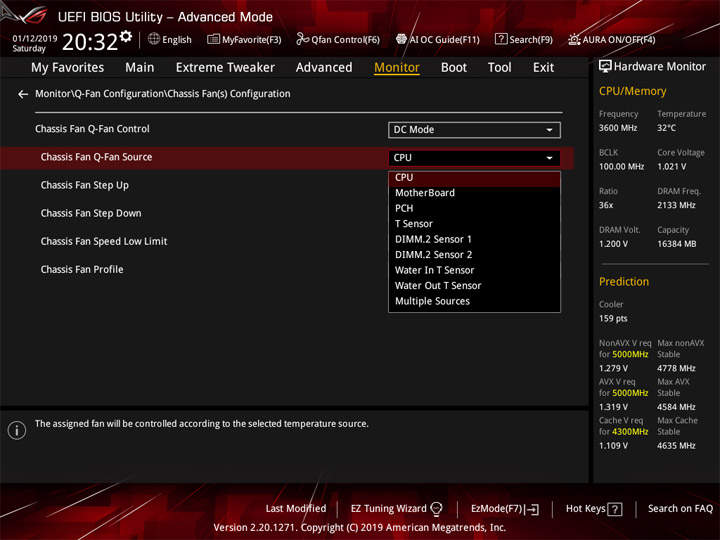Select the Monitor tab
Viewport: 720px width, 540px height.
point(397,68)
